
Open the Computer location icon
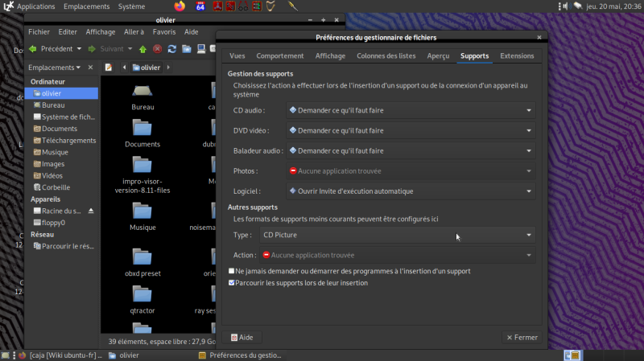click(x=200, y=49)
